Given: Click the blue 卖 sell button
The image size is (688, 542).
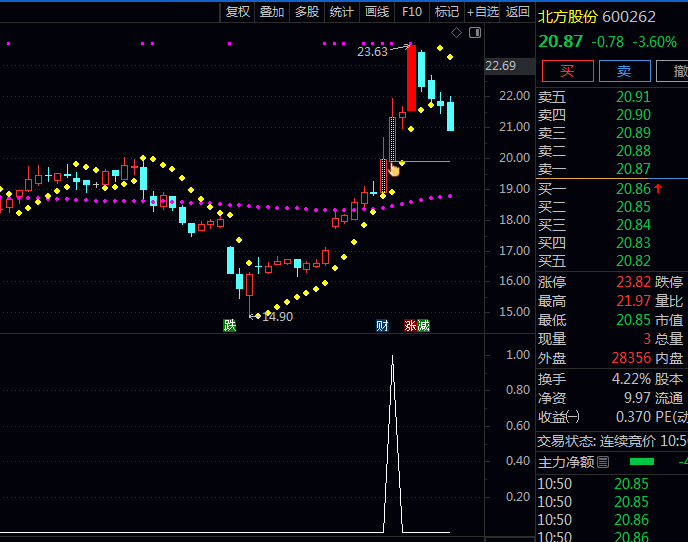Looking at the screenshot, I should click(624, 71).
